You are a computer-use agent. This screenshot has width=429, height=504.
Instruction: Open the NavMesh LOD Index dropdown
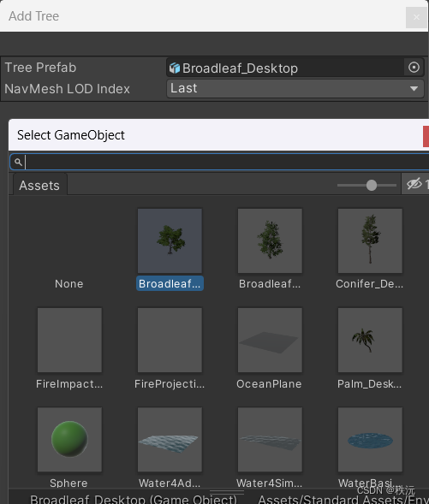pyautogui.click(x=295, y=88)
